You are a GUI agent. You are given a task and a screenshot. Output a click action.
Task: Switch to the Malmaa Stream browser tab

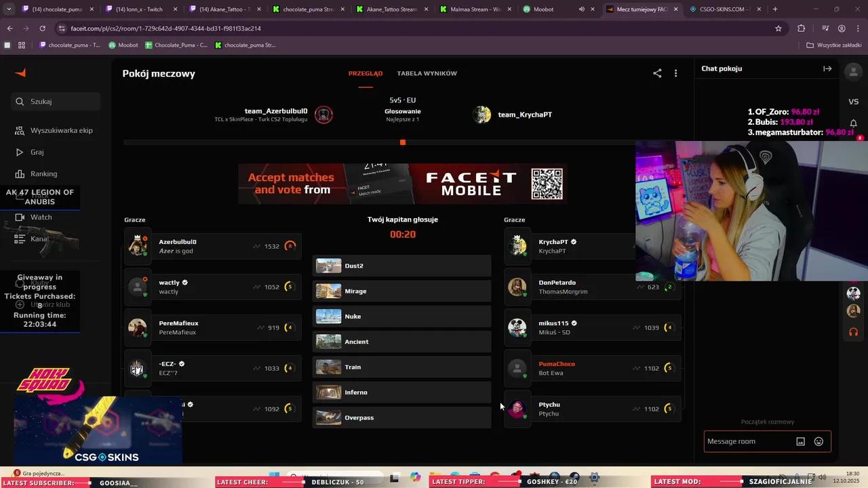(x=475, y=9)
